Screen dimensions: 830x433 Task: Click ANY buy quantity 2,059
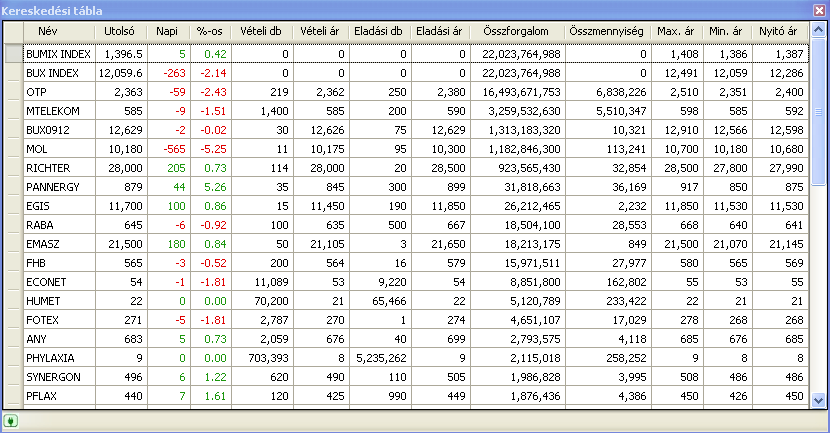274,339
